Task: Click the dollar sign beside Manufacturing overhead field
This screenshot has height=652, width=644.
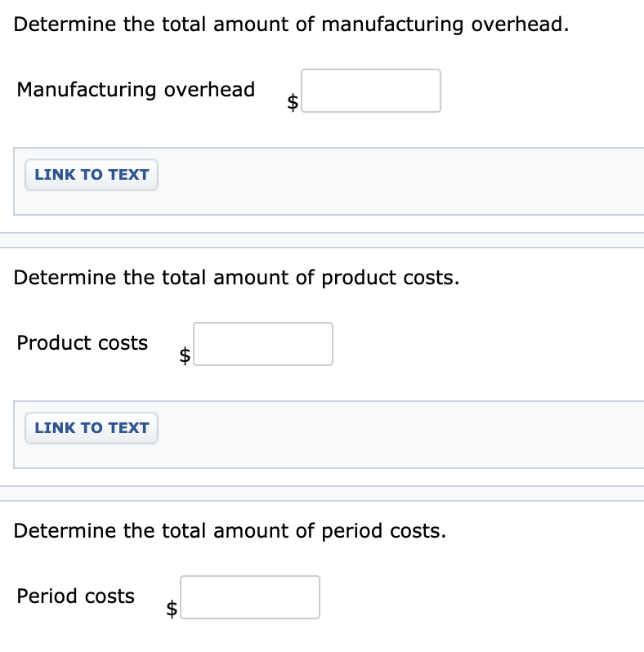Action: click(x=293, y=101)
